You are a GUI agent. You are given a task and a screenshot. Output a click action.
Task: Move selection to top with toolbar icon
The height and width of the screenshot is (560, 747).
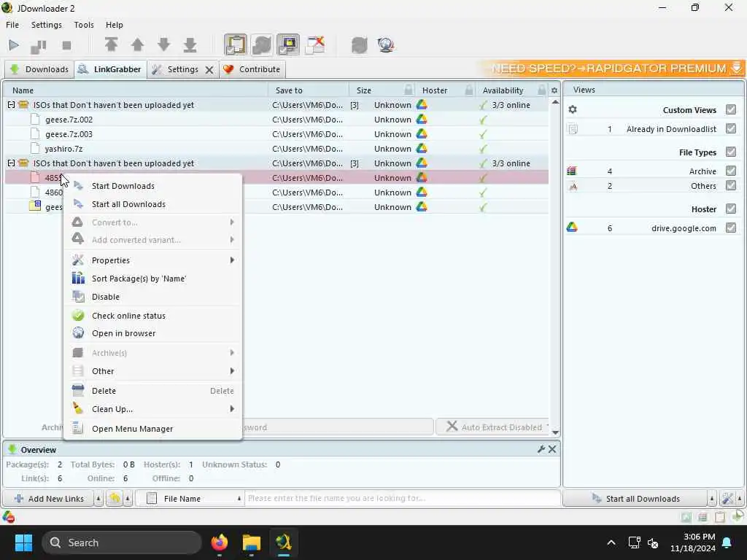click(112, 44)
